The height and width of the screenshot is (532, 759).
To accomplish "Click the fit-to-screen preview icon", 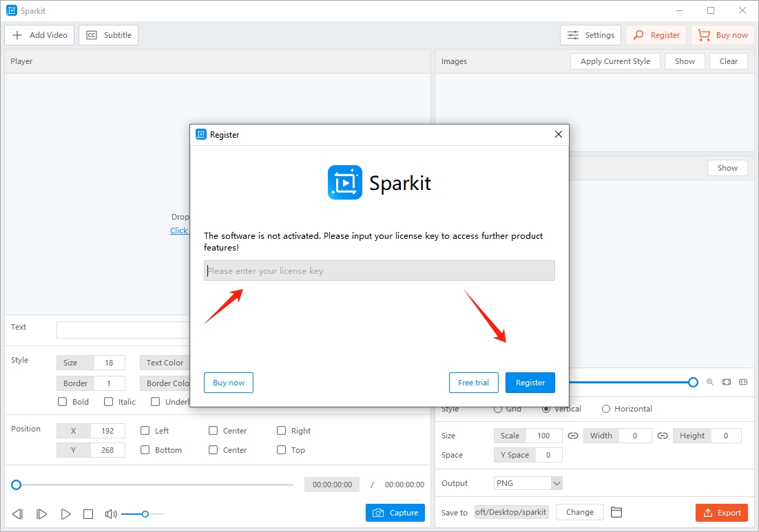I will (x=727, y=382).
